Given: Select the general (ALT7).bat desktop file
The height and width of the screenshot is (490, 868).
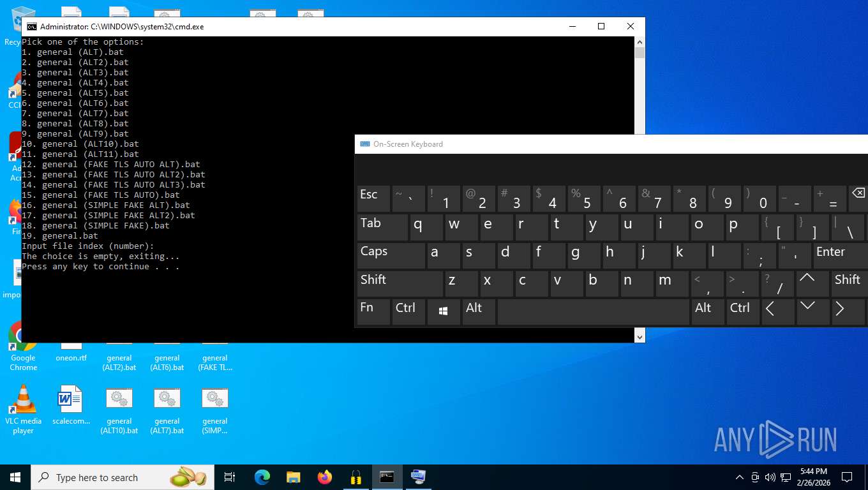Looking at the screenshot, I should coord(167,410).
